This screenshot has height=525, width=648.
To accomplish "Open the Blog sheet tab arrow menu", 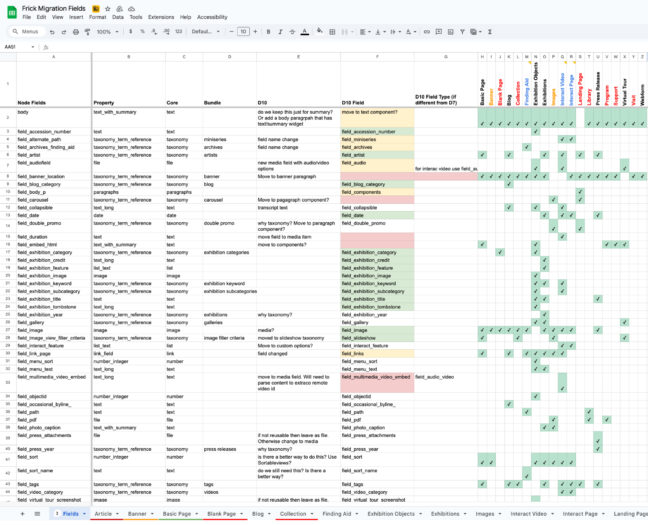I will [269, 514].
